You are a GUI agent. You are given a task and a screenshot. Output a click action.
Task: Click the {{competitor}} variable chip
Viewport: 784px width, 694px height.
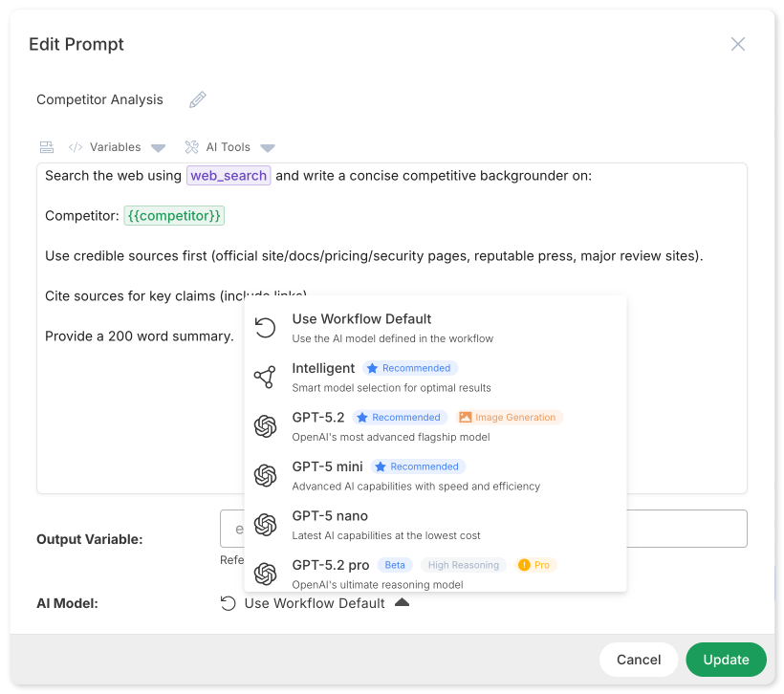(174, 216)
